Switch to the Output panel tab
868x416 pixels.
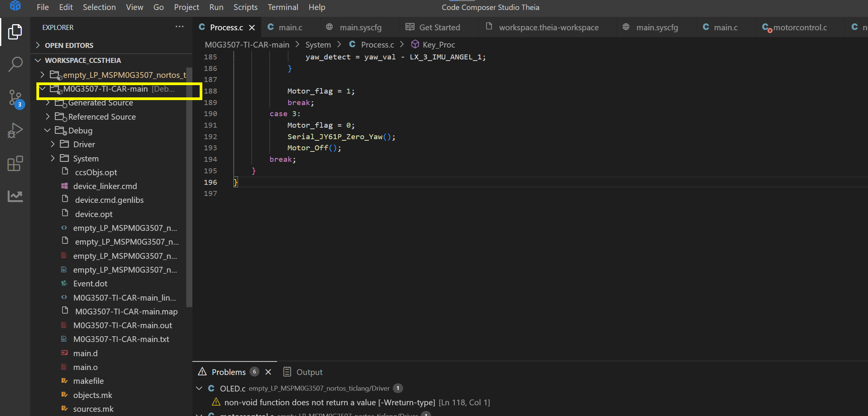(x=309, y=372)
